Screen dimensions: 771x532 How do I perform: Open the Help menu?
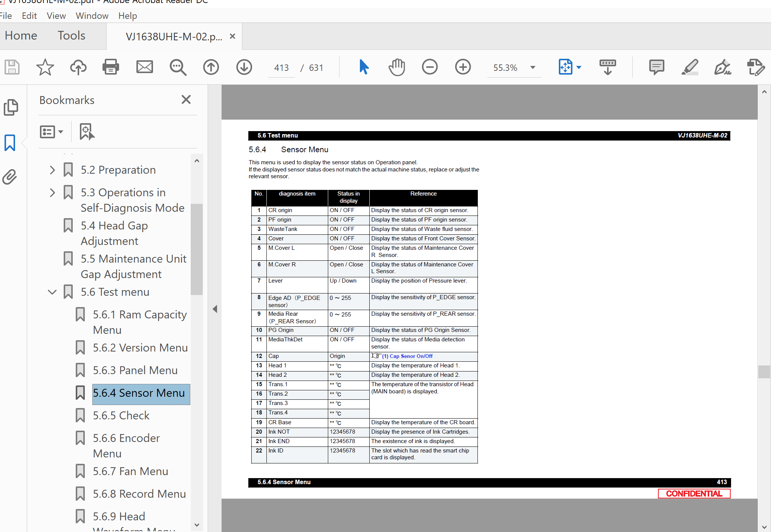[x=127, y=16]
